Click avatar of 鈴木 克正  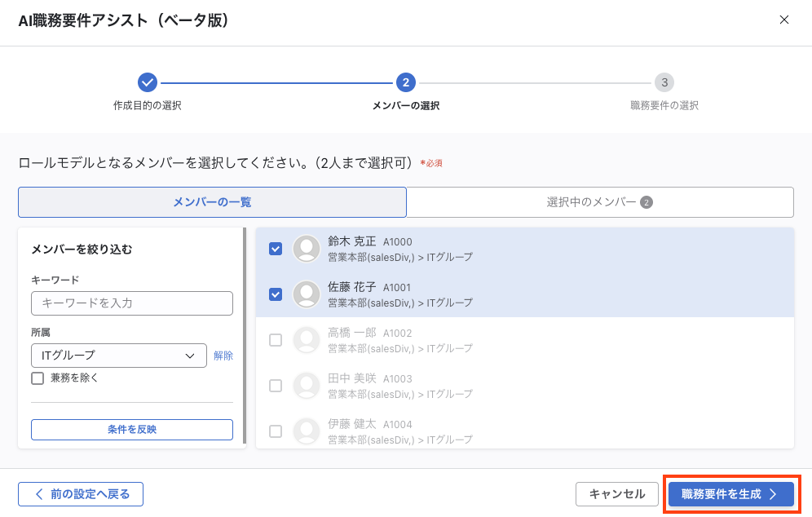click(307, 249)
